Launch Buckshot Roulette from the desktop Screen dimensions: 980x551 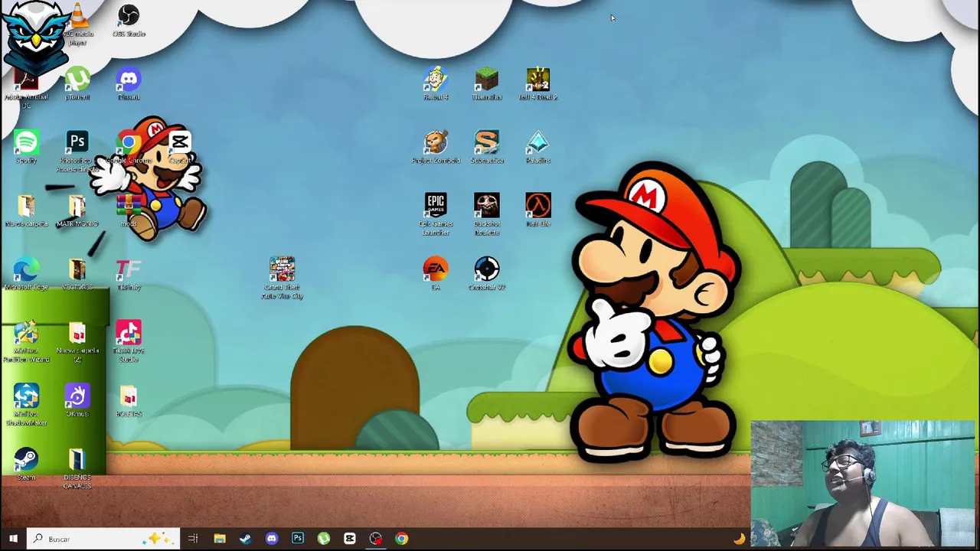487,207
